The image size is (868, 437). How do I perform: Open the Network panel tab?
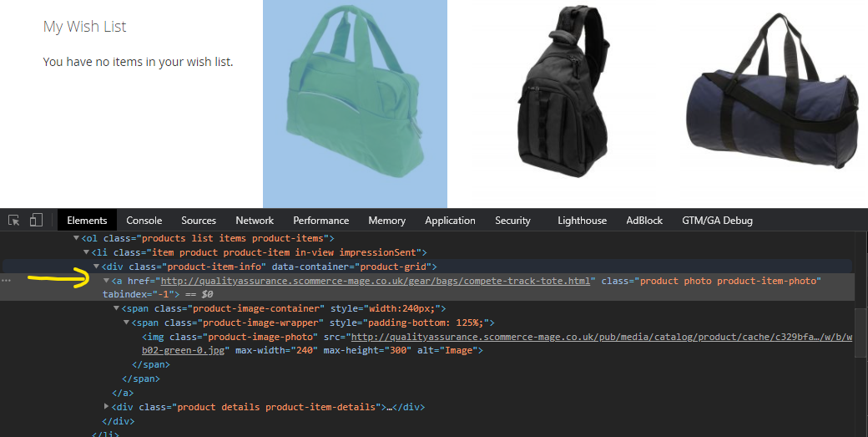pyautogui.click(x=255, y=221)
